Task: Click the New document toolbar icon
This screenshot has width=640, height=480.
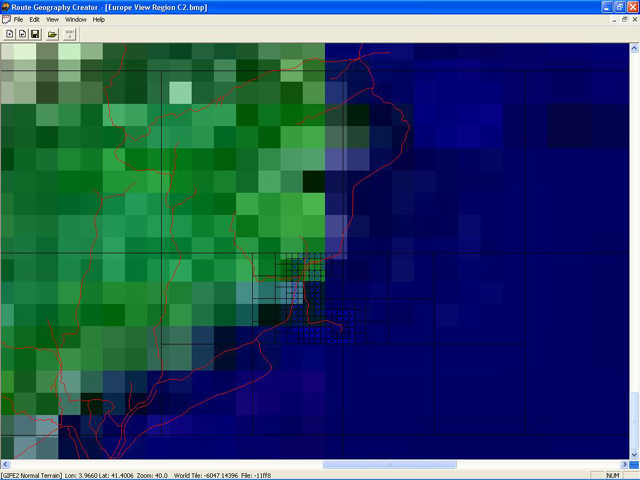Action: [x=9, y=34]
